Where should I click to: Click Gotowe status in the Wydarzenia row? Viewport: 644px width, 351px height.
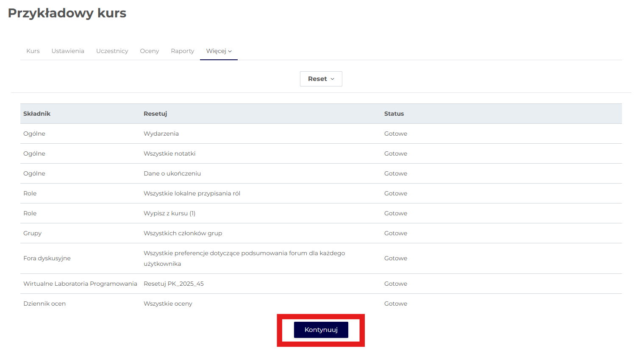point(396,134)
